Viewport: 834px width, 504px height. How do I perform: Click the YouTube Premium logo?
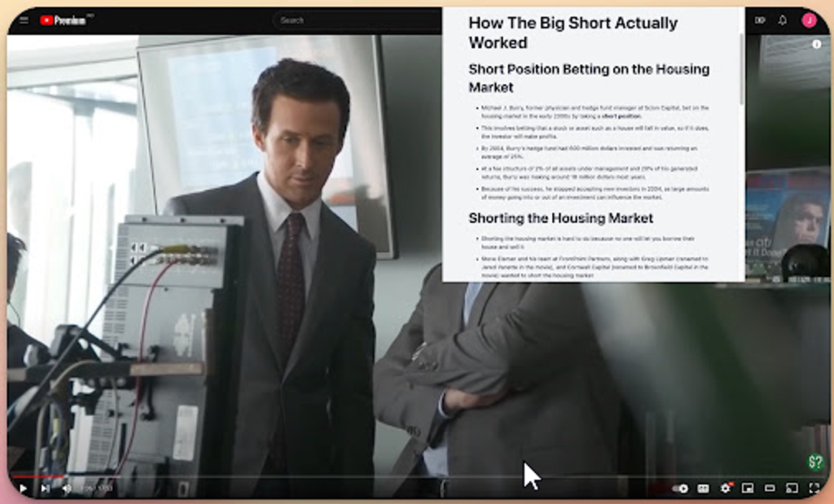(63, 20)
